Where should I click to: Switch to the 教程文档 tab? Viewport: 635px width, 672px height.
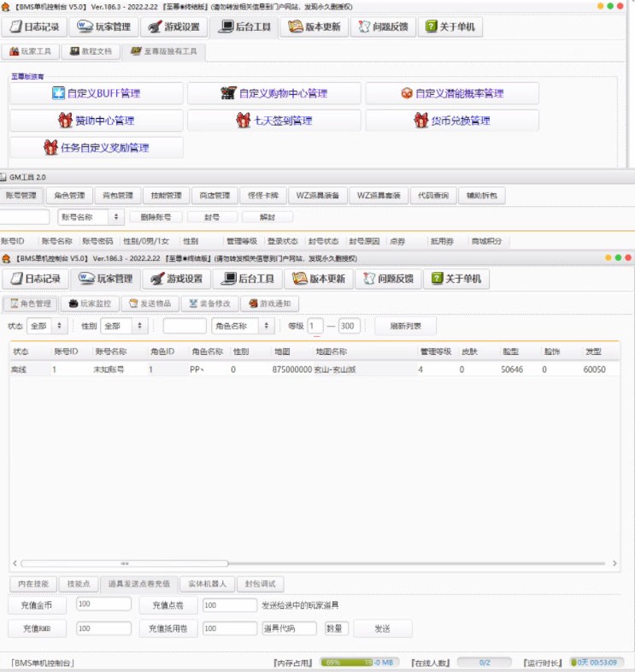(91, 51)
